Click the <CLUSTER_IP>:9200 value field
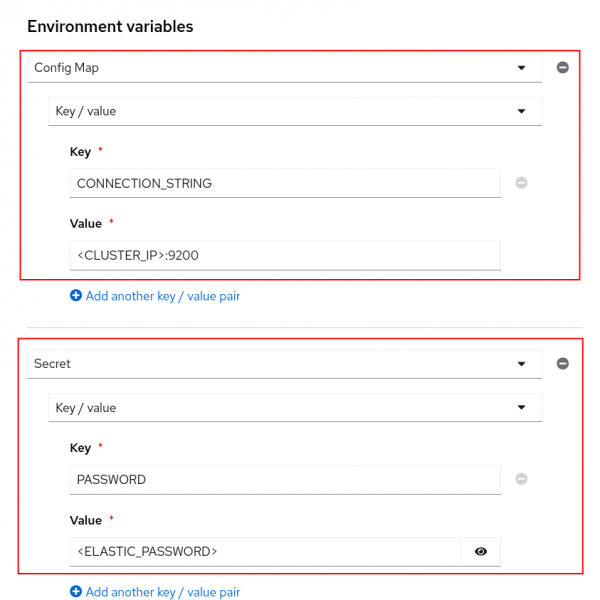This screenshot has width=600, height=600. (x=285, y=255)
